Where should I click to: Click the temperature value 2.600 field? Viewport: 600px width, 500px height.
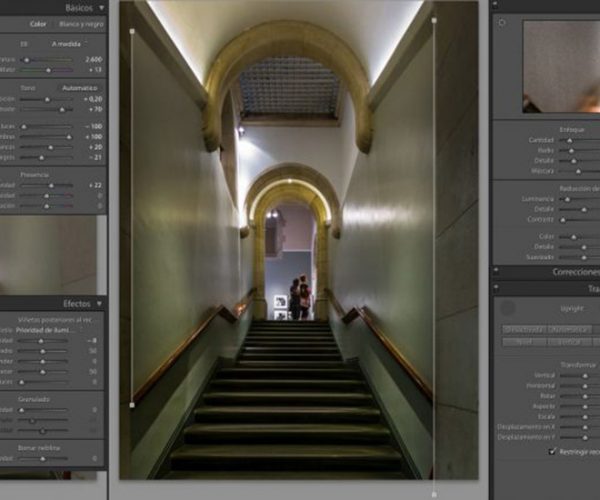pos(93,60)
